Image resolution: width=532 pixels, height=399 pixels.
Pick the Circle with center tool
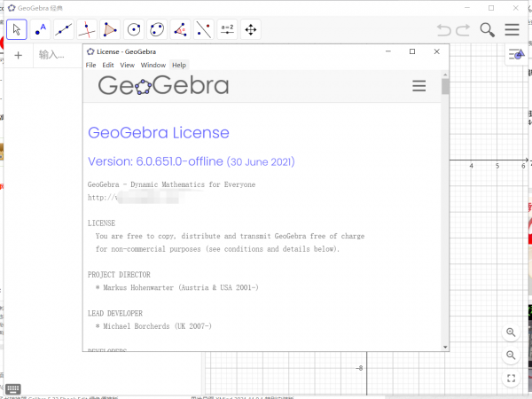click(x=134, y=29)
